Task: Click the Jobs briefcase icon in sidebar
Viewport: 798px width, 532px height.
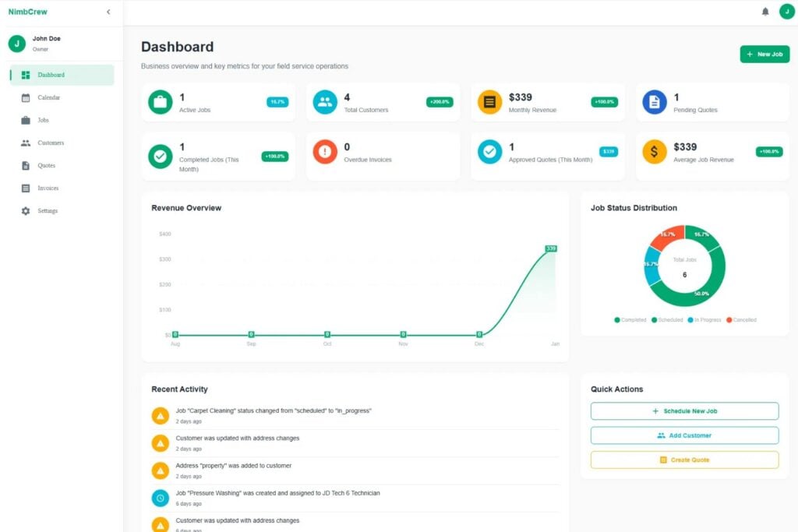Action: tap(26, 120)
